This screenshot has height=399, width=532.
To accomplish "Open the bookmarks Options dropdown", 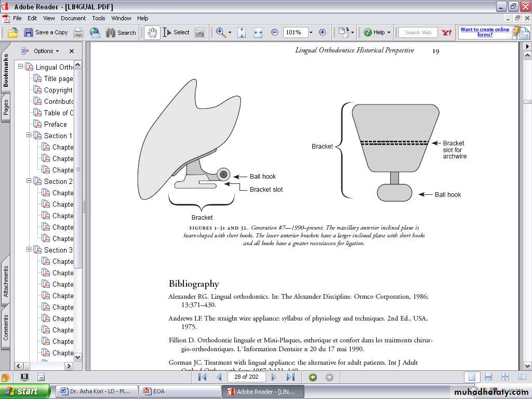I will click(x=46, y=51).
